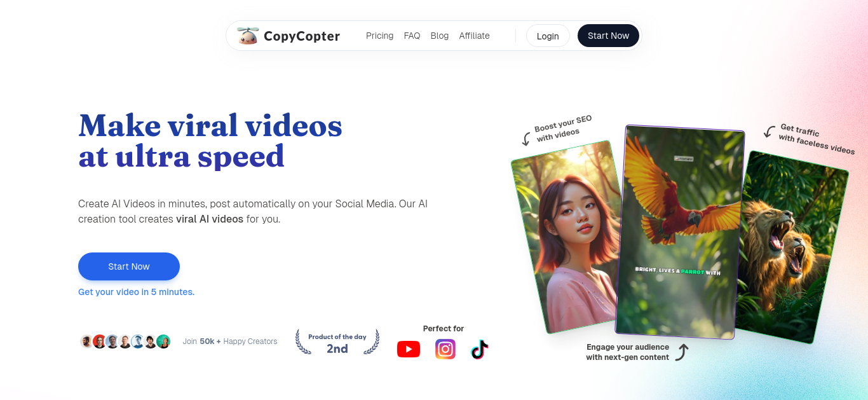This screenshot has width=868, height=400.
Task: Click the Login button in the header
Action: (x=548, y=36)
